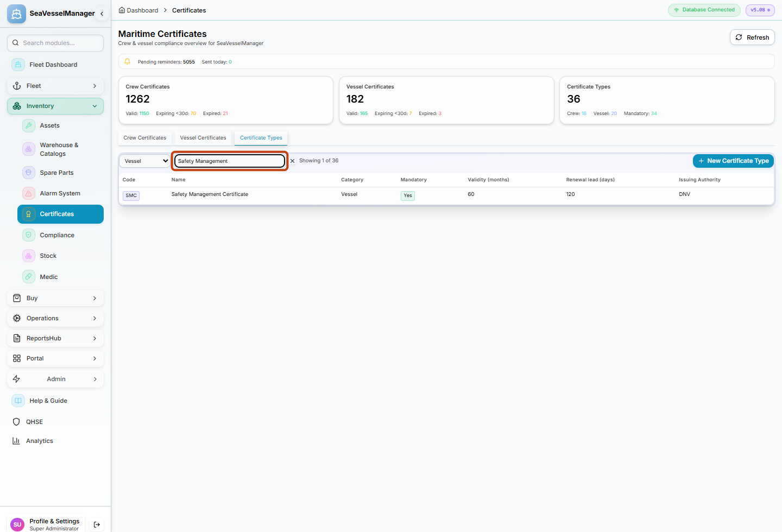Click the SeaVesselManager ship logo icon
The image size is (782, 532).
click(16, 14)
